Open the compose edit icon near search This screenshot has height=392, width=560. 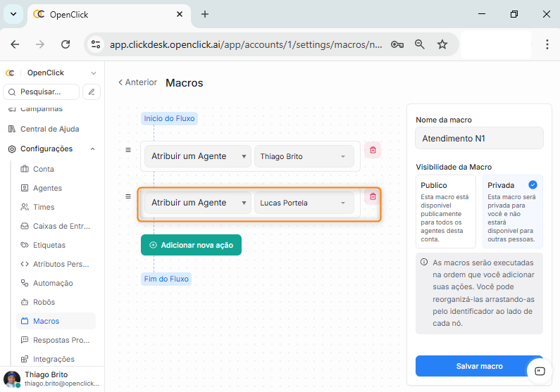[x=92, y=91]
